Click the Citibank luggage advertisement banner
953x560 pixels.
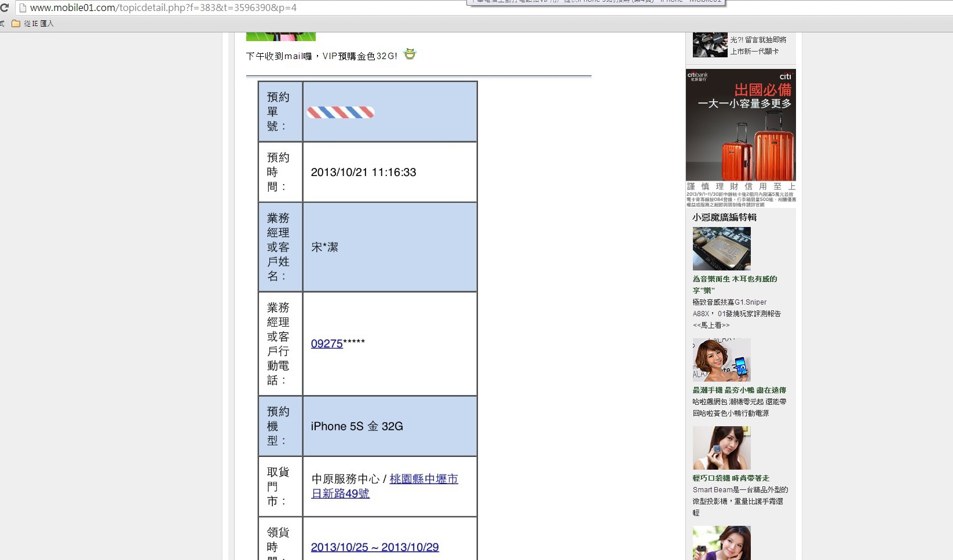click(740, 138)
